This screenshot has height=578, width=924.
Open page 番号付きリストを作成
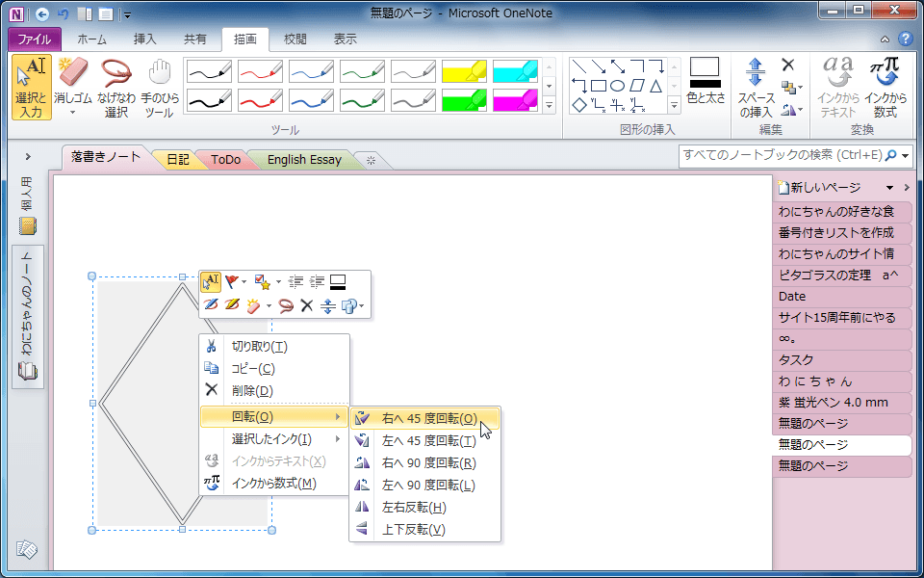[x=841, y=232]
